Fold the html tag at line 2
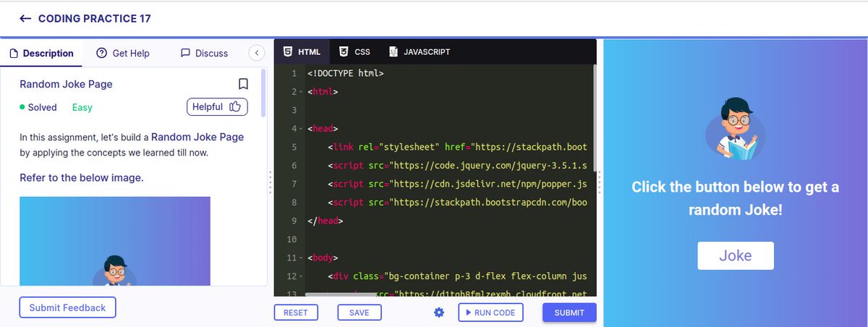This screenshot has height=327, width=868. tap(301, 93)
